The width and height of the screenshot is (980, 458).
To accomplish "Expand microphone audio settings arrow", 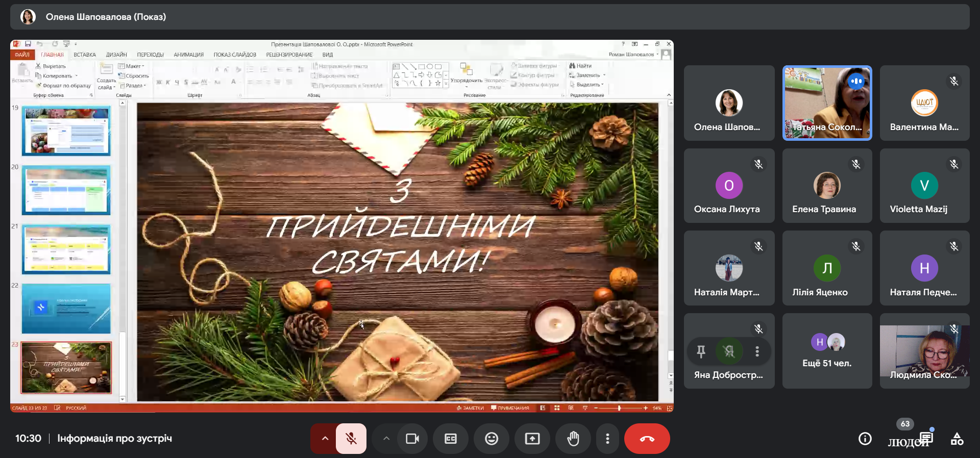I will 325,439.
